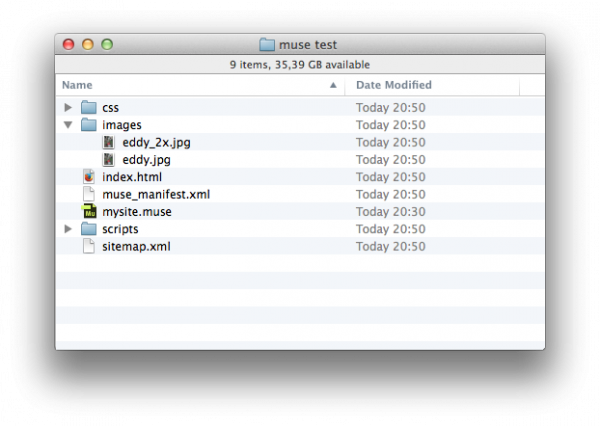Select the sitemap.xml row label
Image resolution: width=600 pixels, height=426 pixels.
(136, 246)
